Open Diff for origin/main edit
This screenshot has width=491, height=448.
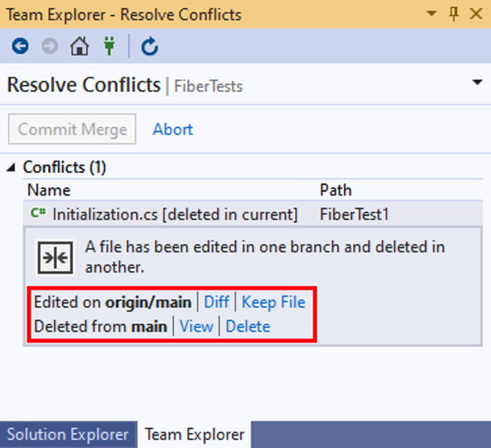pos(216,302)
